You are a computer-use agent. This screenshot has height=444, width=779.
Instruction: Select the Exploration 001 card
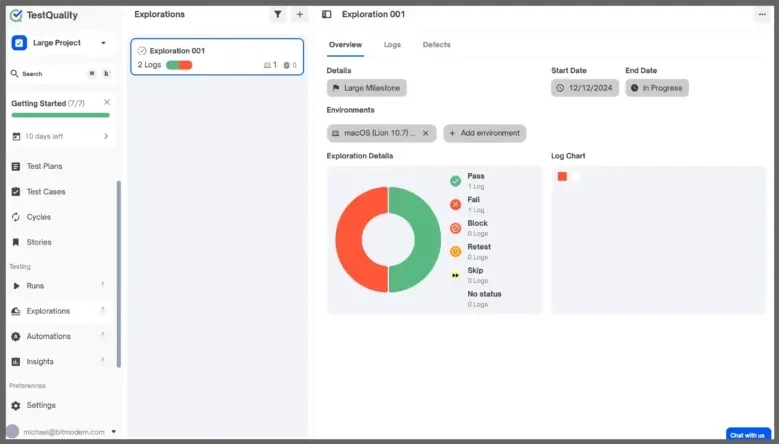[217, 57]
